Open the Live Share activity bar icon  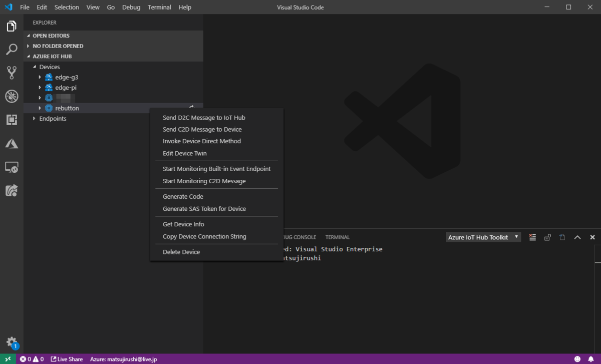point(12,190)
